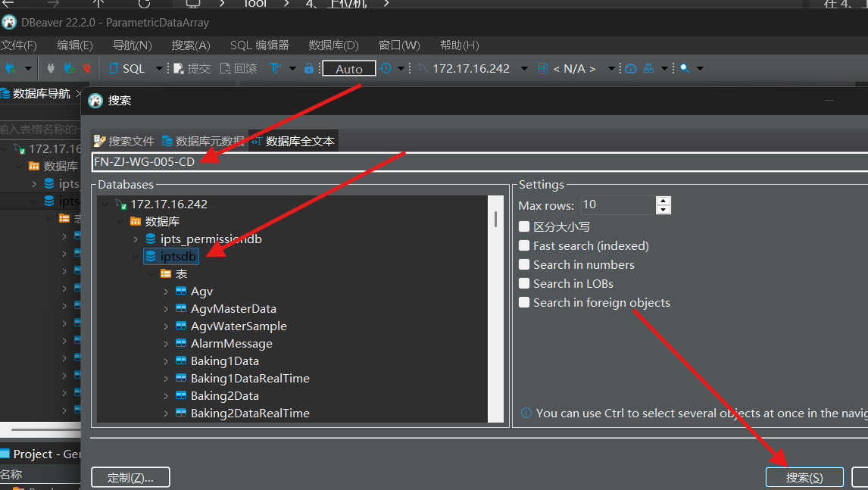Viewport: 868px width, 490px height.
Task: Click the magnifier search toolbar icon
Action: pos(685,68)
